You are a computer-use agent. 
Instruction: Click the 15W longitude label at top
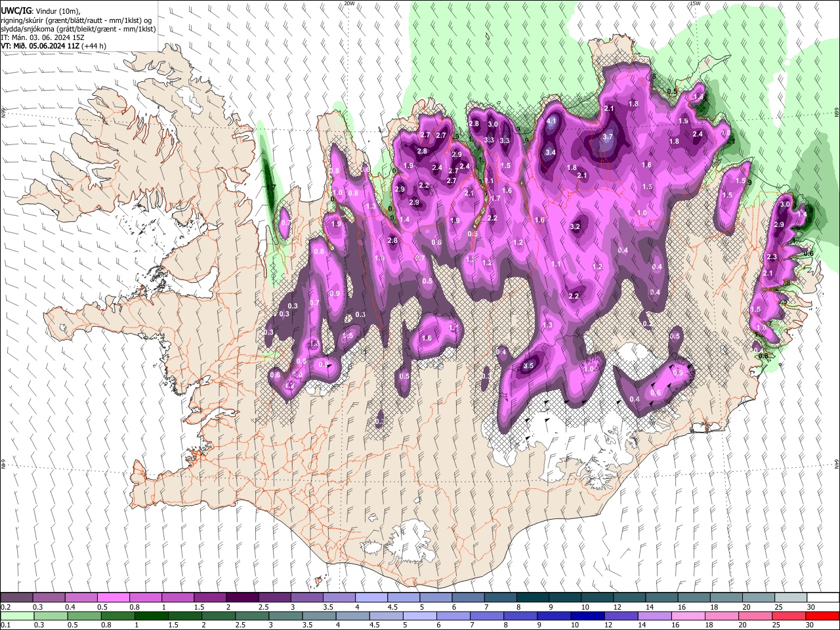click(x=695, y=3)
